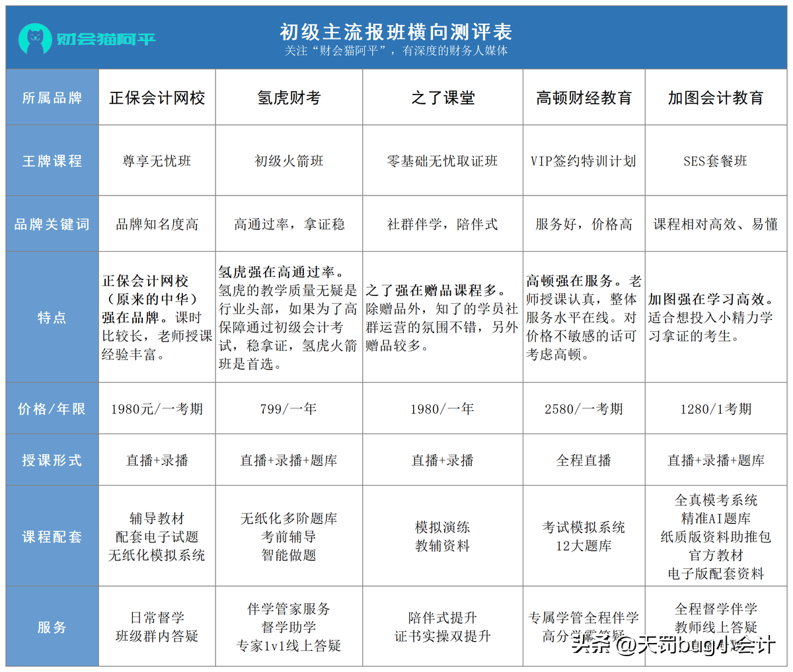Viewport: 793px width, 672px height.
Task: Click the price cell 1980/一年
Action: click(443, 409)
